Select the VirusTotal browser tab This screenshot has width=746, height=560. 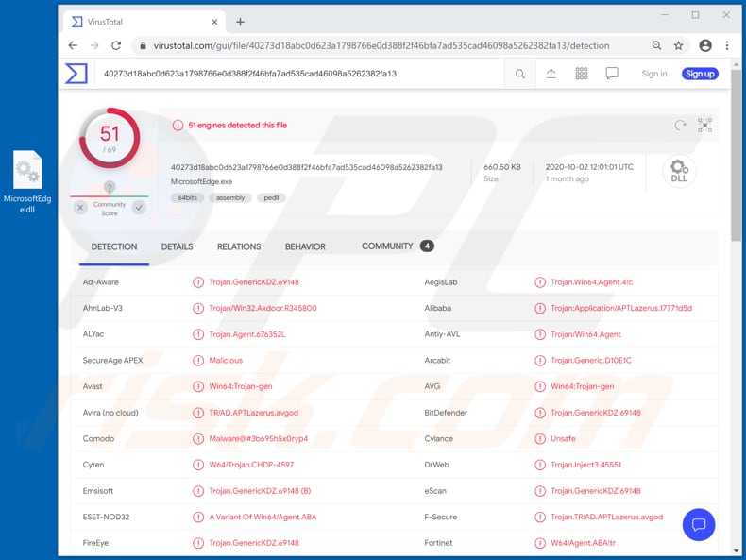(x=144, y=22)
